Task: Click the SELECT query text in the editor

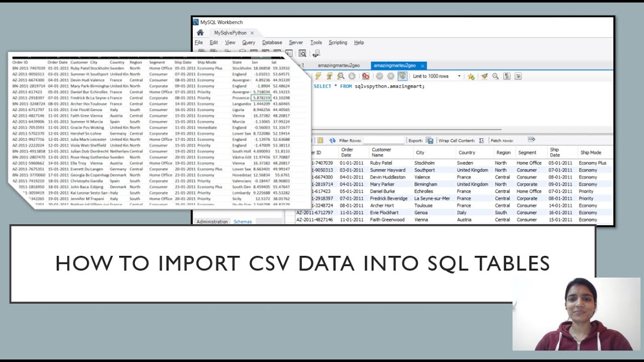Action: click(x=369, y=86)
